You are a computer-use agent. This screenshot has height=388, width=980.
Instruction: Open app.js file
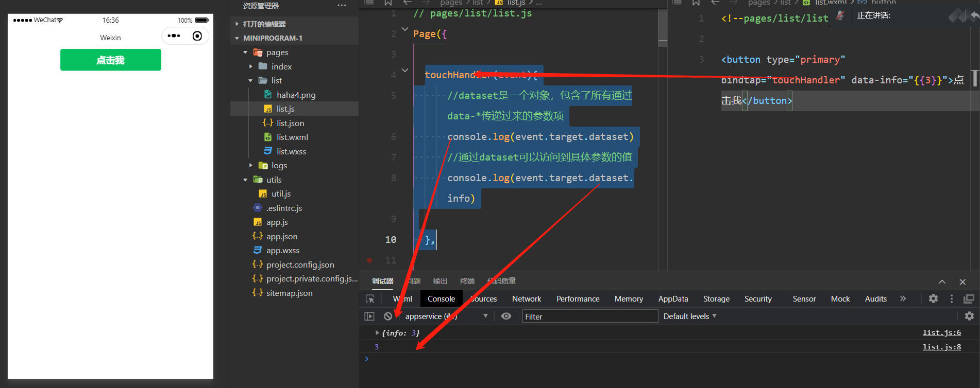277,222
